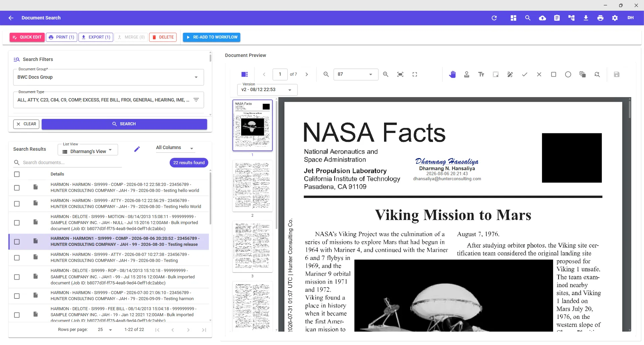This screenshot has width=644, height=345.
Task: Click the save icon in preview toolbar
Action: [616, 74]
